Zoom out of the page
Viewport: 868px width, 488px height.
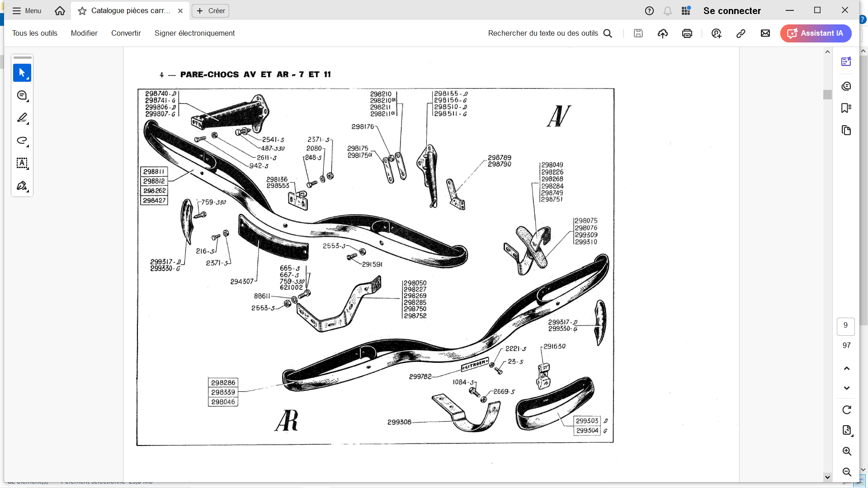coord(847,472)
